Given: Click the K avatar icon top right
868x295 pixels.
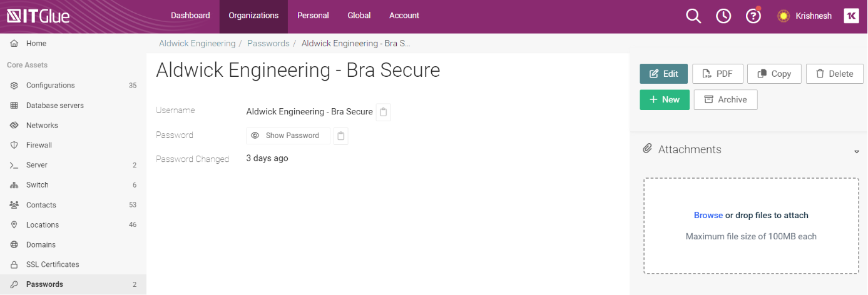Looking at the screenshot, I should click(x=851, y=16).
